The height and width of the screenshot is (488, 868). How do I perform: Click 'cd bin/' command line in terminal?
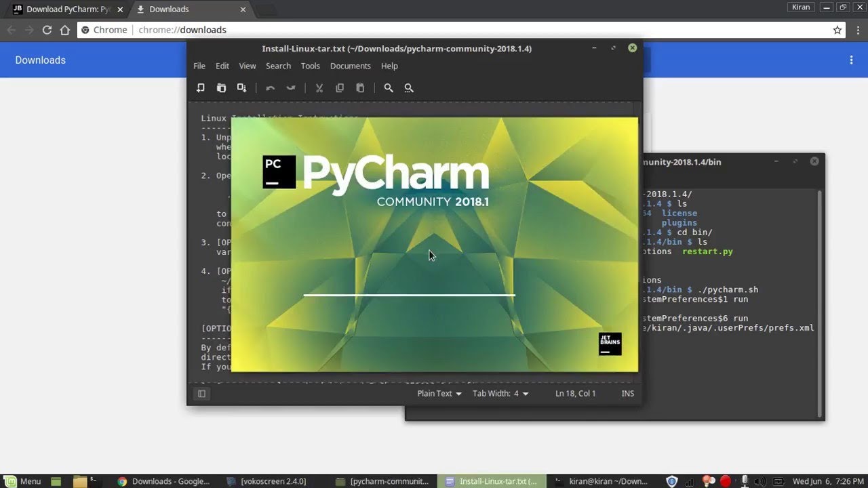coord(694,232)
